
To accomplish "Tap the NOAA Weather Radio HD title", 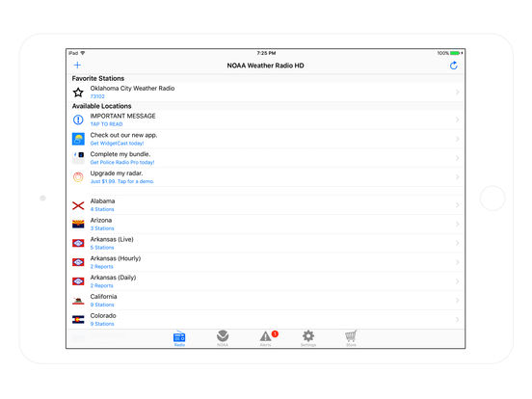I will [265, 66].
